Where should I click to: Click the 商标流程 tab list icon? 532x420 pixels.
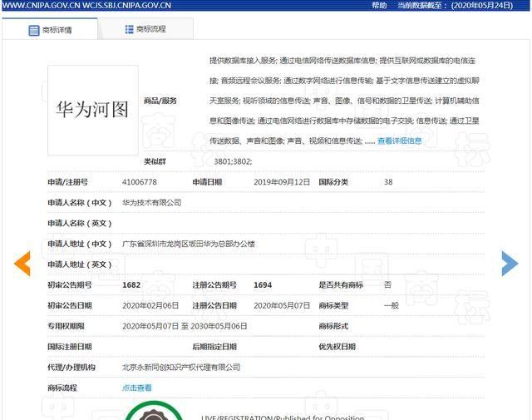click(x=129, y=29)
